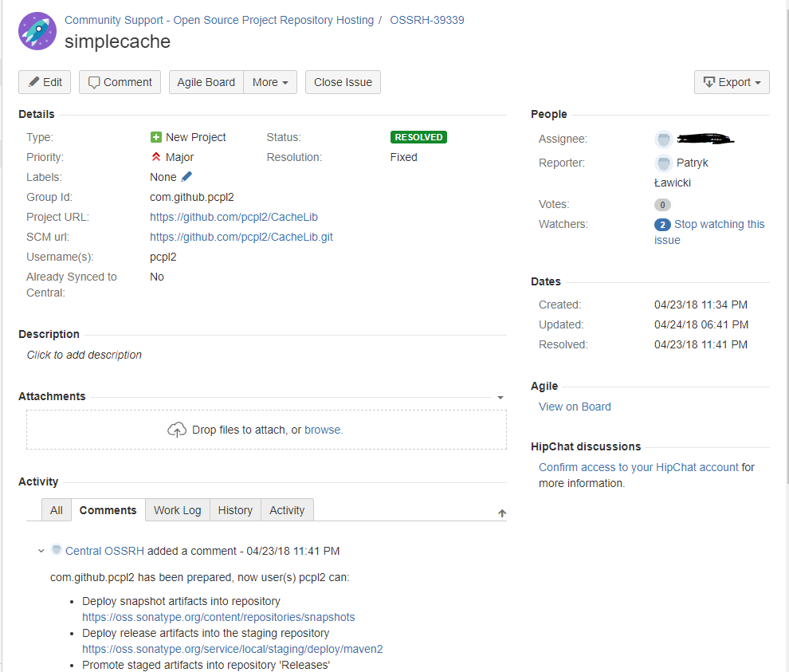Open the CacheLib Project URL link
The image size is (789, 672).
(x=234, y=217)
